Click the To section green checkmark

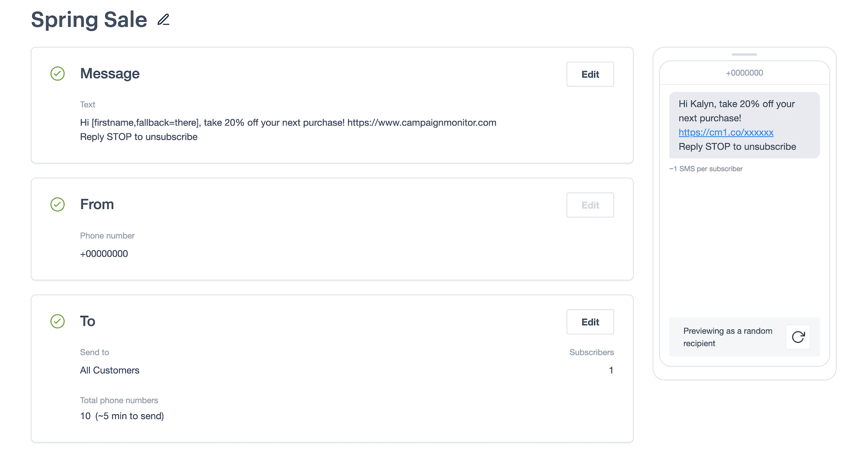[57, 321]
